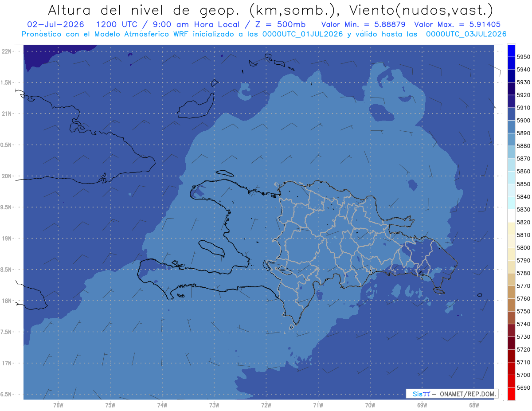Click the red swatch below 5690

[511, 394]
